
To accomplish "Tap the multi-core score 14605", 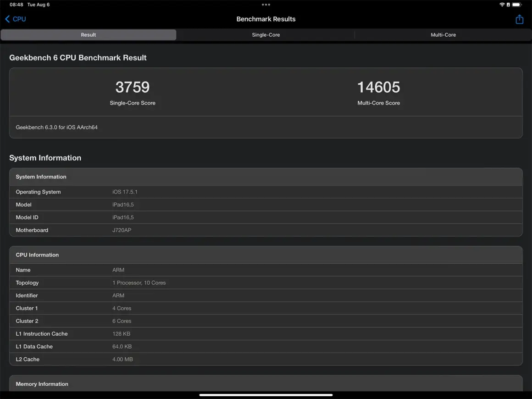I will (x=379, y=87).
